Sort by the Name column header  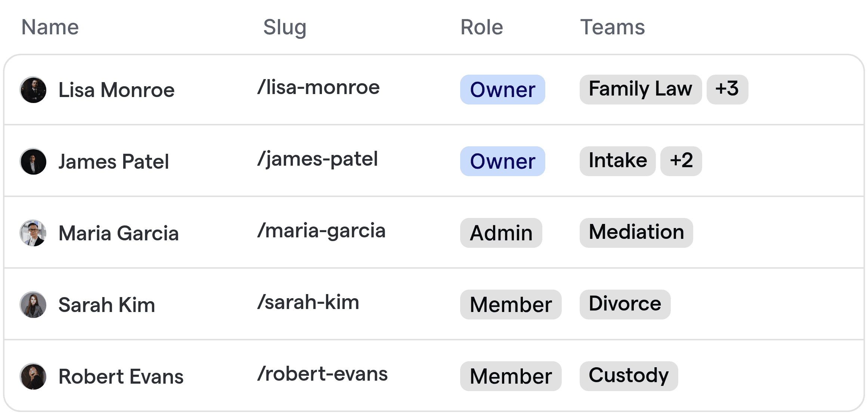point(50,27)
